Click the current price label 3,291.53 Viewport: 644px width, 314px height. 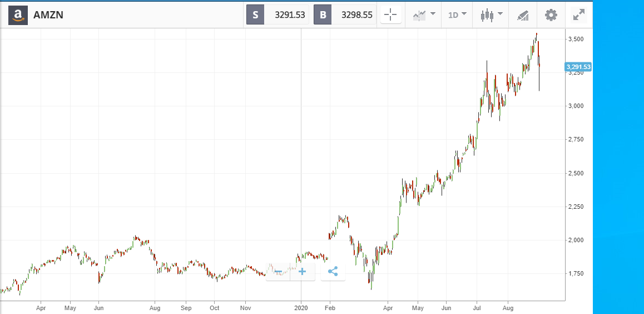coord(578,67)
